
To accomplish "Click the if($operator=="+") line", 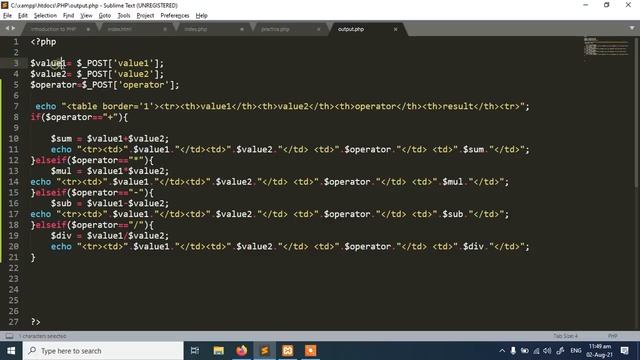I will tap(79, 117).
